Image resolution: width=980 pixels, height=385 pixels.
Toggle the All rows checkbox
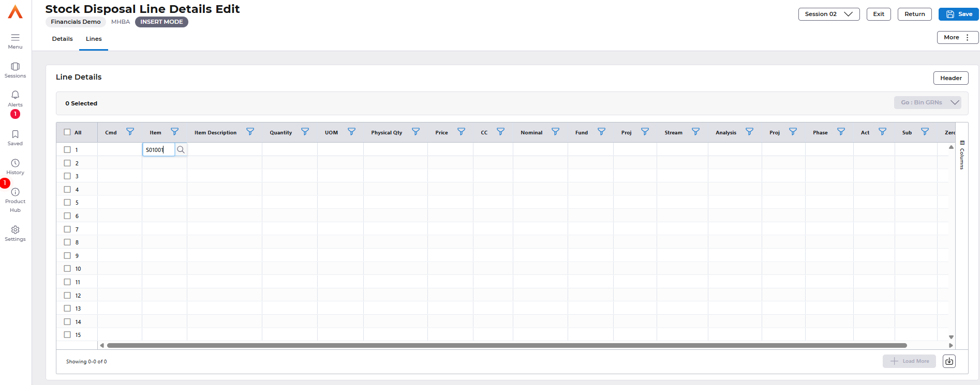[67, 132]
